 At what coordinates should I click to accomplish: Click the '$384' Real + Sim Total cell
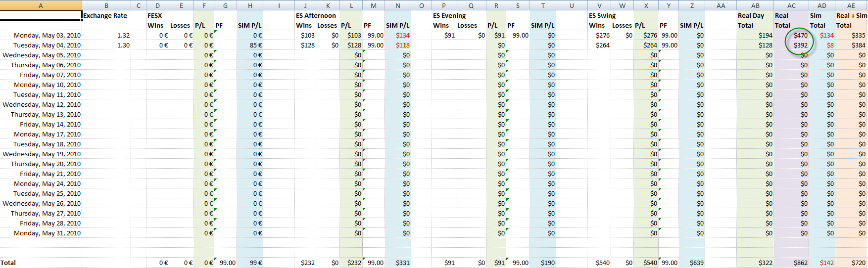[x=851, y=45]
